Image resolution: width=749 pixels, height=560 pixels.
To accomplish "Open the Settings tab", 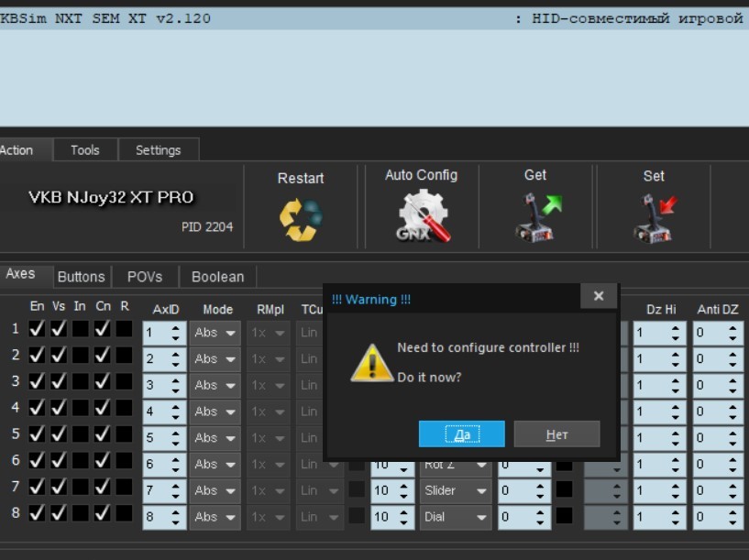I will [x=158, y=150].
